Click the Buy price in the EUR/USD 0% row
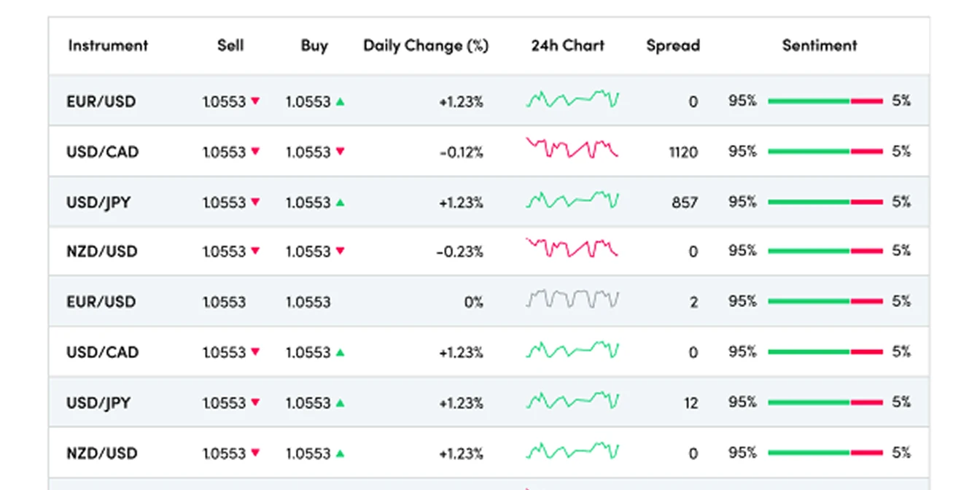 pyautogui.click(x=308, y=302)
